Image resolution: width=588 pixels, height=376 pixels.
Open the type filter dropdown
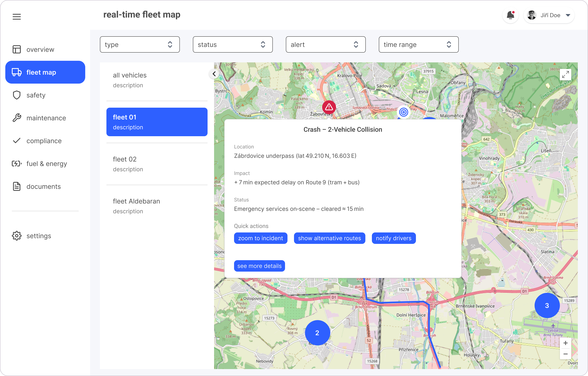(x=140, y=44)
